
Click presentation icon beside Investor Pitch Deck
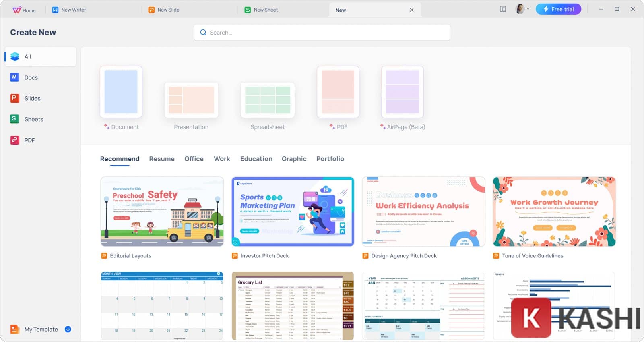(235, 256)
